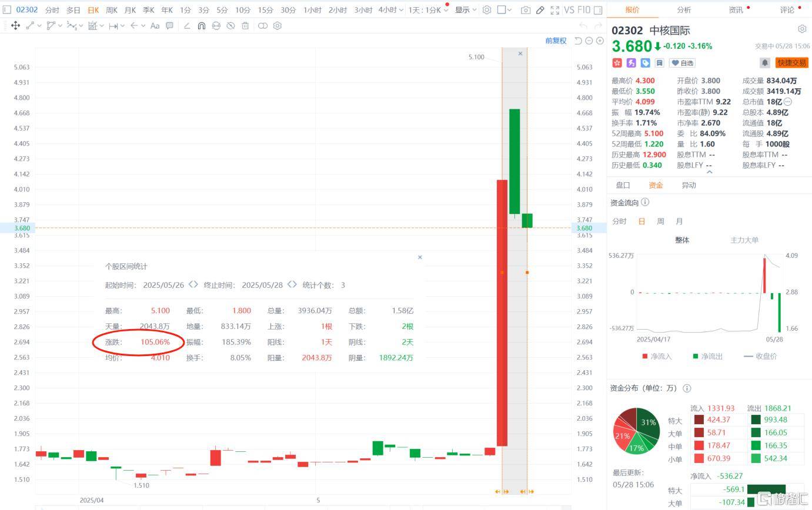Screen dimensions: 812x510
Task: Toggle the right side panel layout icon
Action: [598, 10]
